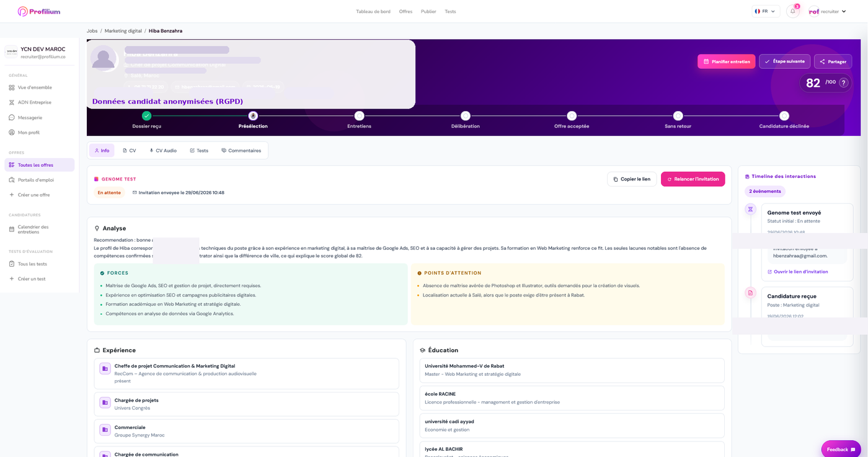The width and height of the screenshot is (868, 457).
Task: Click the candidate avatar placeholder
Action: pyautogui.click(x=103, y=58)
